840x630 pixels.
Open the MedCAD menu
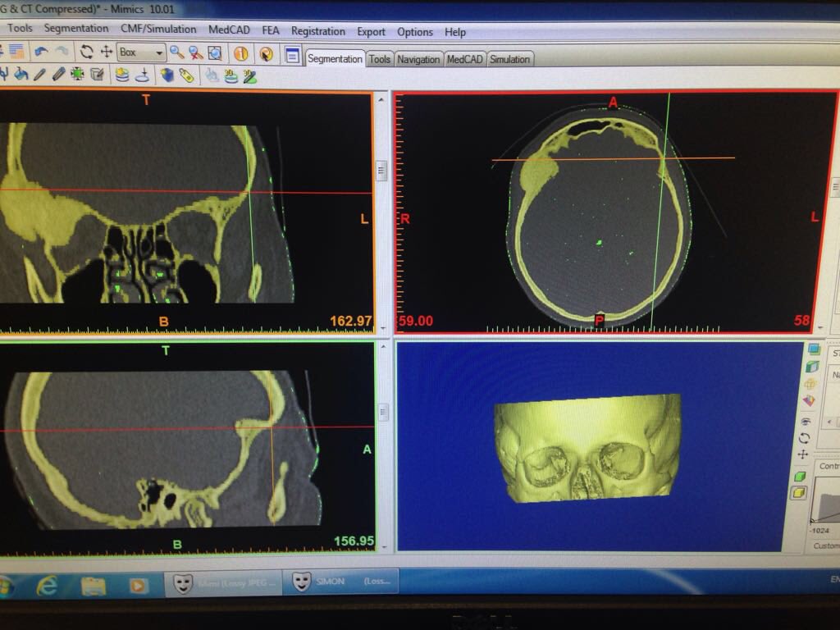tap(229, 30)
